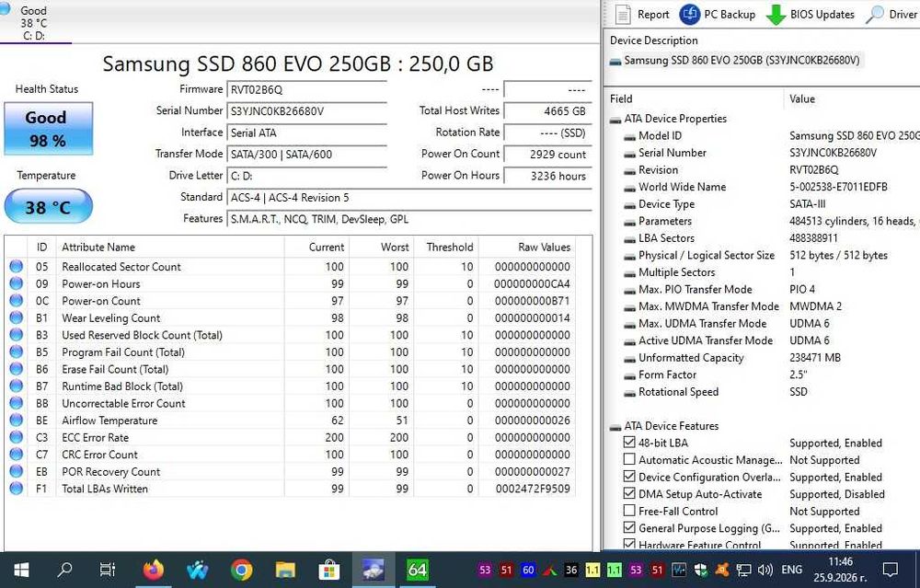Click the status circle for Wear Leveling Count
The width and height of the screenshot is (920, 588).
(x=17, y=317)
